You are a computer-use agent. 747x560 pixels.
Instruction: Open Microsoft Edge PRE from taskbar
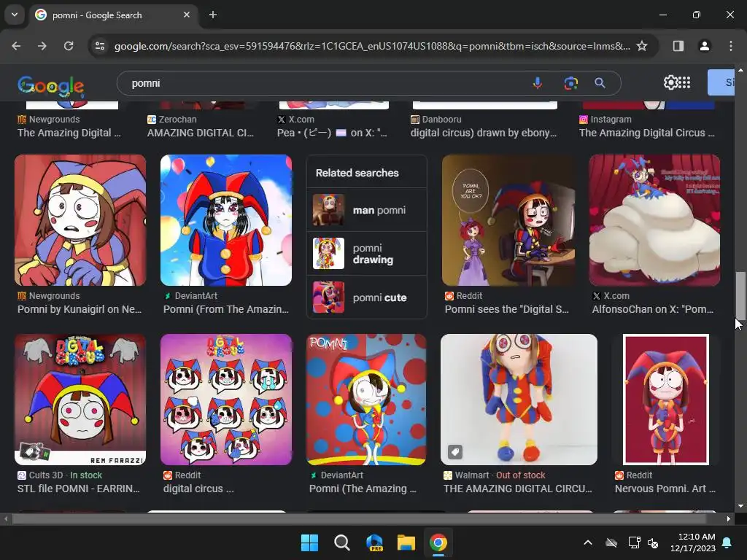pos(374,542)
